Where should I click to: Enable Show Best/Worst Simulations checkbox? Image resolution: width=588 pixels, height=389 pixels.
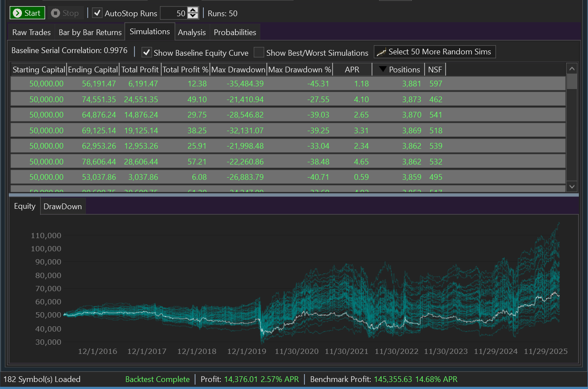point(259,53)
